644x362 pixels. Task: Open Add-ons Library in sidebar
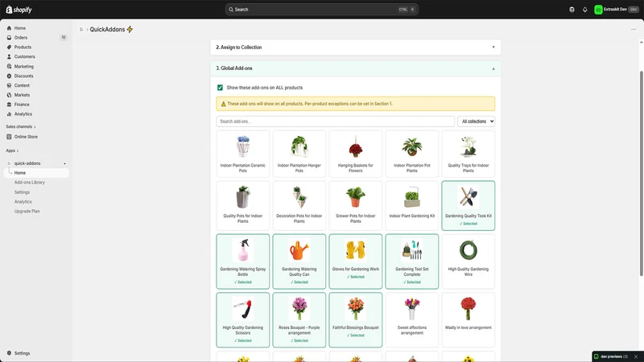click(30, 183)
